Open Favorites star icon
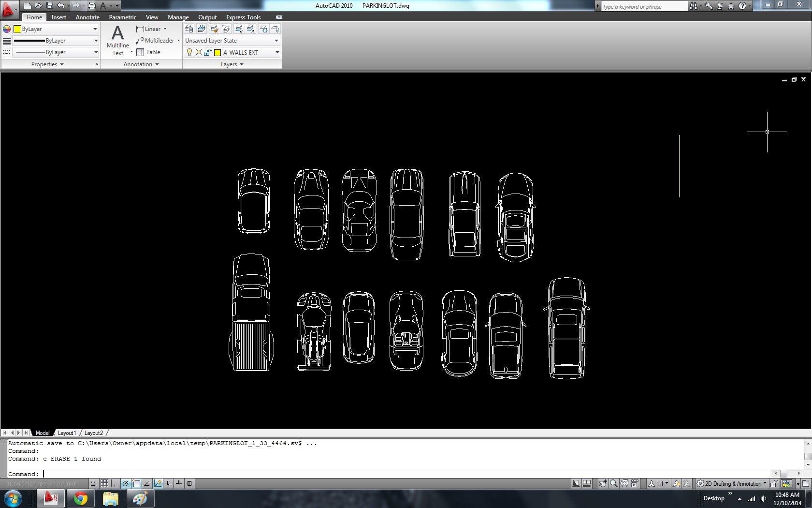This screenshot has width=812, height=508. (731, 6)
